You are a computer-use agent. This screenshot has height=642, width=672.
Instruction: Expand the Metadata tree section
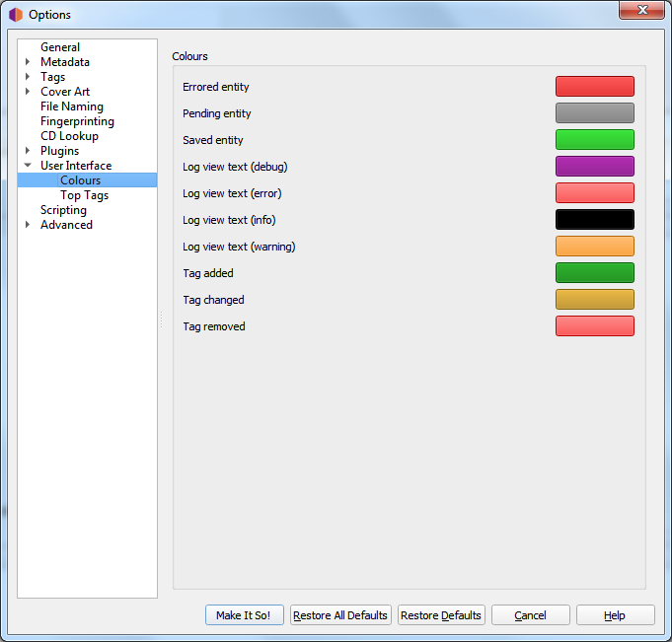[x=28, y=62]
